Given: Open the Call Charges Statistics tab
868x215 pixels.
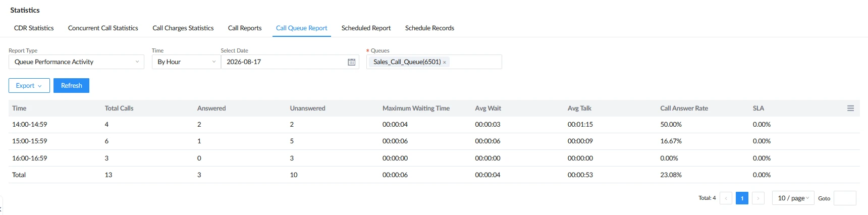Looking at the screenshot, I should 183,28.
